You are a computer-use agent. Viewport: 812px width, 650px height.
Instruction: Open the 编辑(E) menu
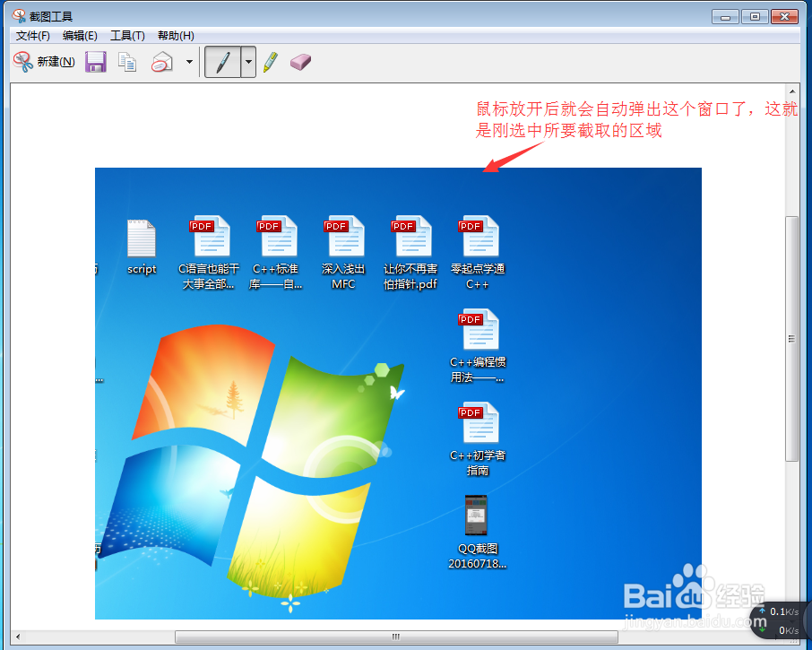79,36
